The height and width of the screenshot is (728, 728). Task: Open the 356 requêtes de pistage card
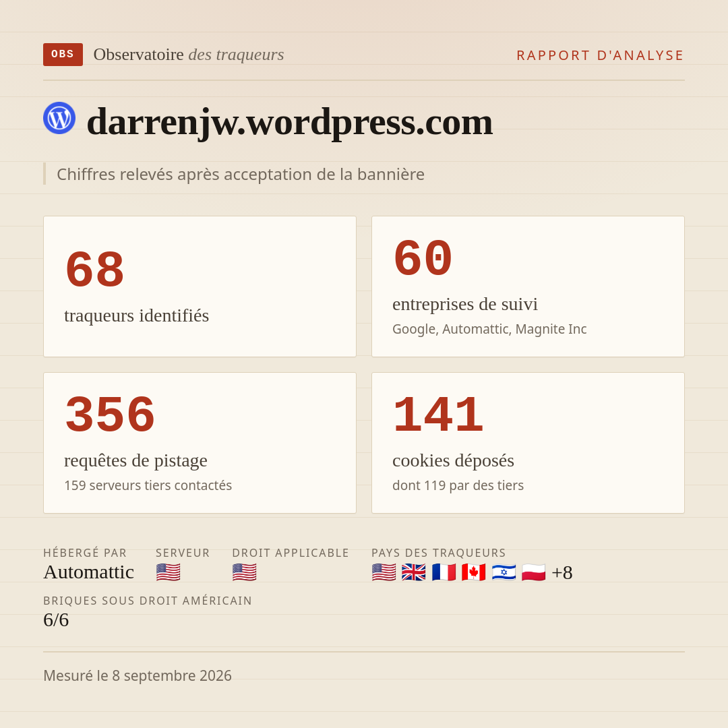point(200,443)
